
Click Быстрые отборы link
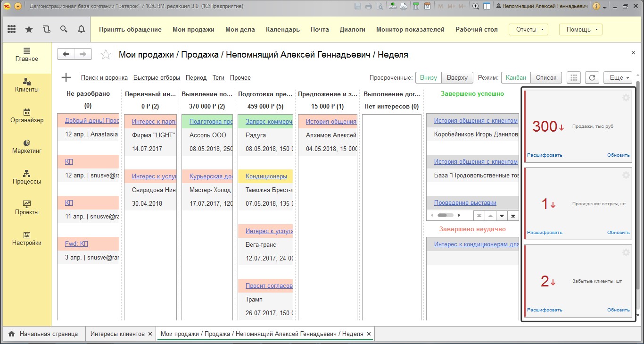pyautogui.click(x=157, y=78)
